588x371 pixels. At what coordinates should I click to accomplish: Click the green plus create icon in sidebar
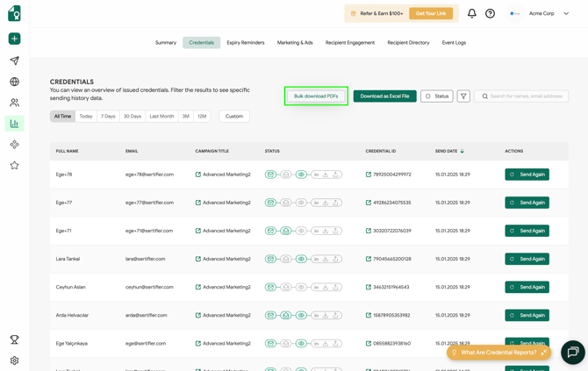click(x=14, y=39)
